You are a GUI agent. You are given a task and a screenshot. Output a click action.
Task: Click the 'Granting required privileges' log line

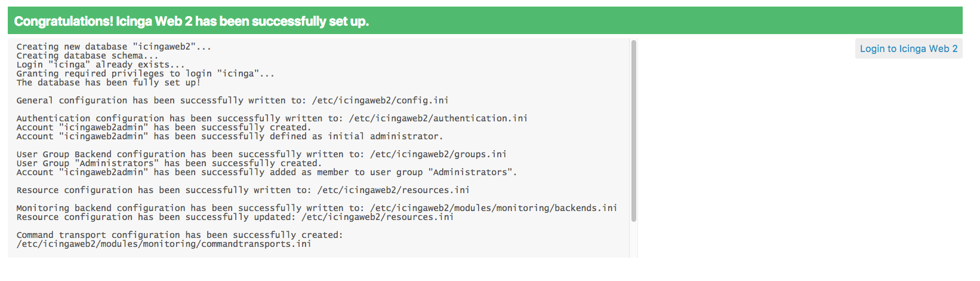tap(145, 74)
